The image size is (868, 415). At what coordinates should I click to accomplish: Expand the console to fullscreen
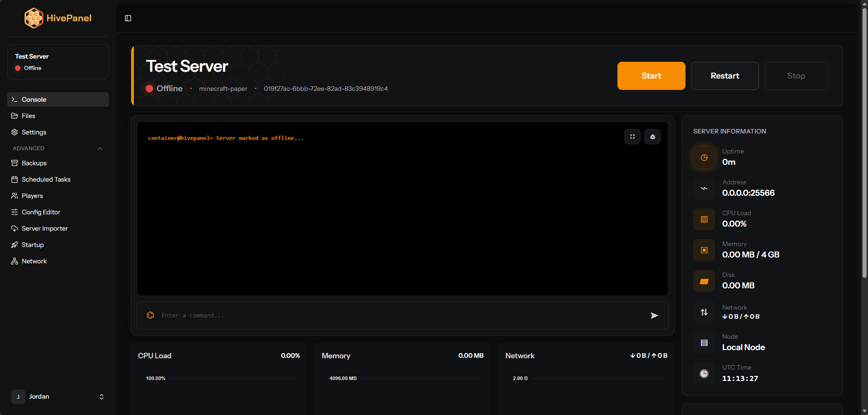[x=632, y=137]
